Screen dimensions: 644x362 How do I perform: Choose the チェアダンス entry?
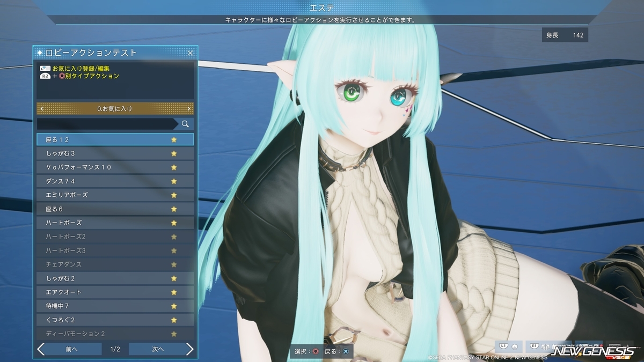(115, 264)
